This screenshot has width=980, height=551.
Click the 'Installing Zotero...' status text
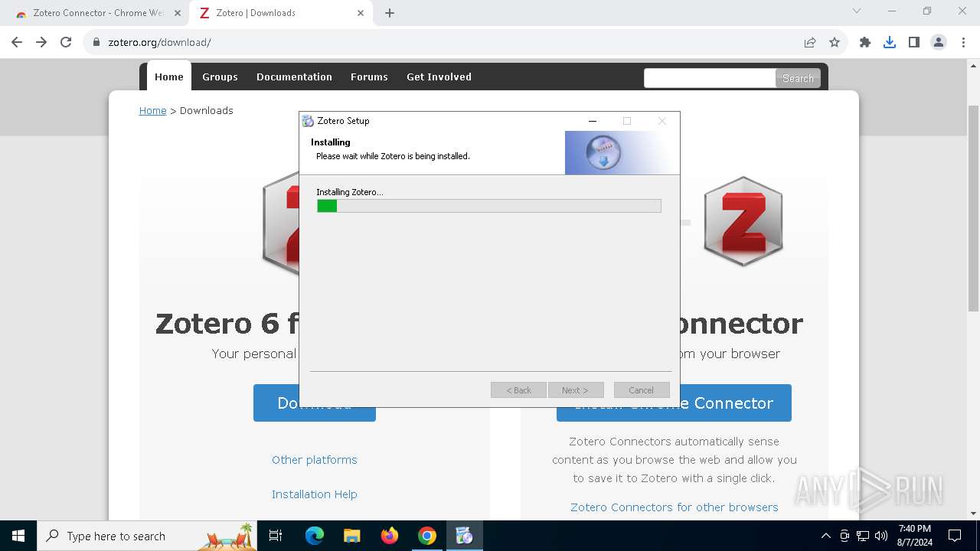pyautogui.click(x=350, y=192)
